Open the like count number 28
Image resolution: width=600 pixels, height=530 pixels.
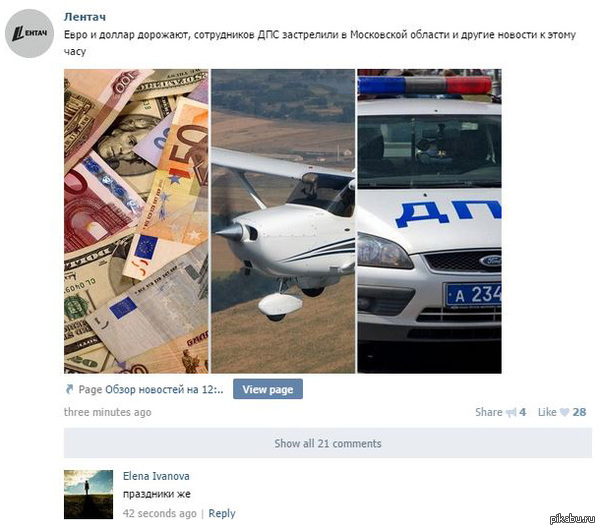579,412
